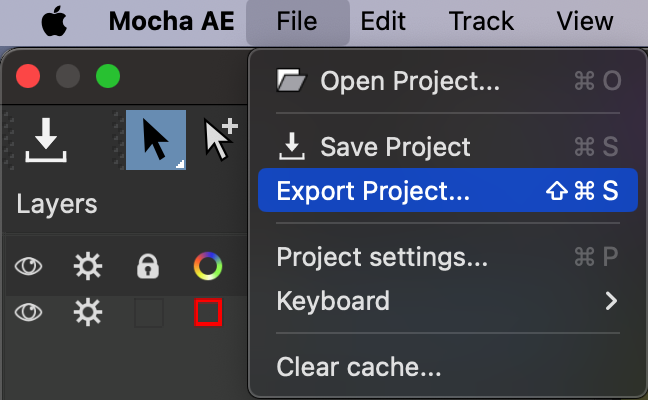The image size is (648, 400).
Task: Hide the layer using its eye icon
Action: pos(30,313)
